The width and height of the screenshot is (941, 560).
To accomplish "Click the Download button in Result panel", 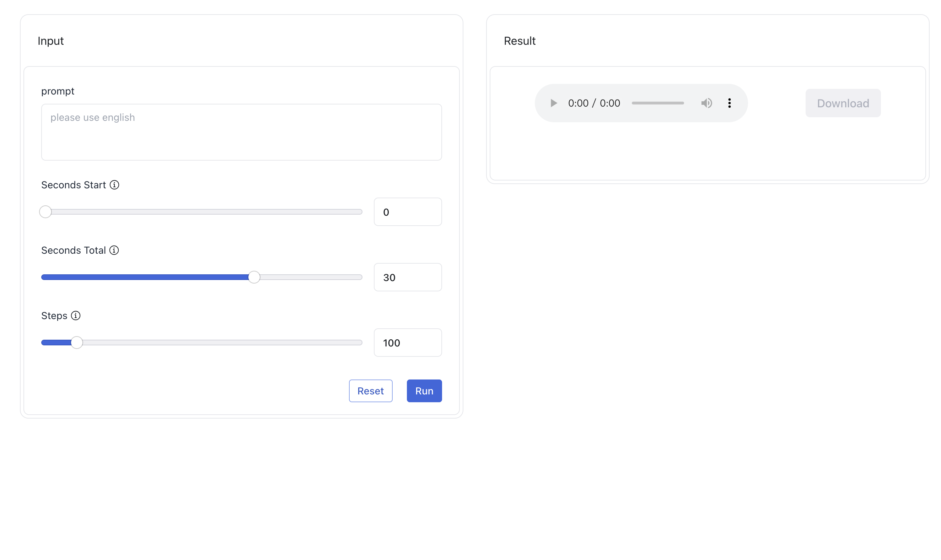I will [843, 103].
